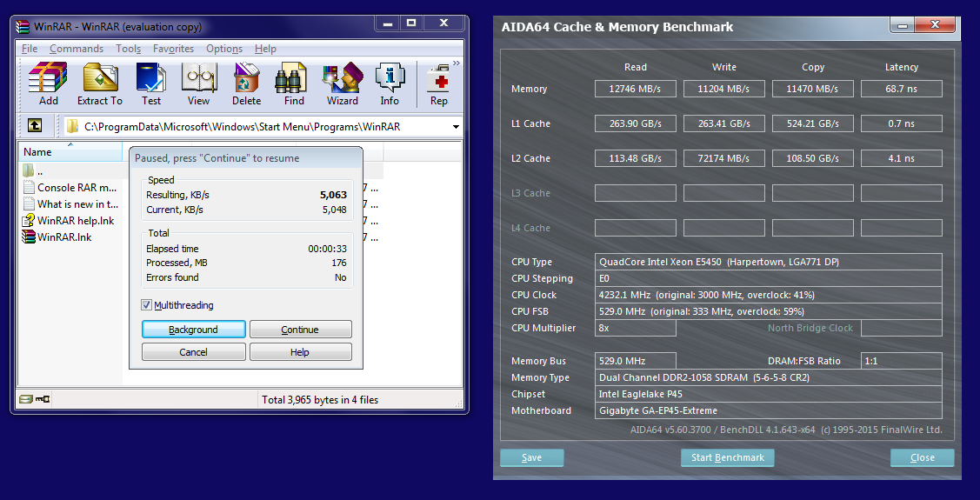980x500 pixels.
Task: Click the key icon in WinRAR status bar
Action: [43, 399]
